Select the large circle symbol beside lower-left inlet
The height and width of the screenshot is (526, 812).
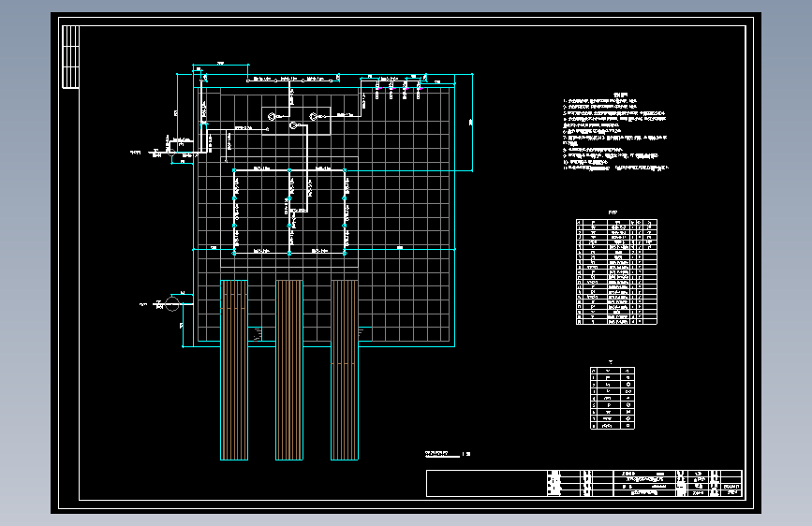tap(172, 303)
